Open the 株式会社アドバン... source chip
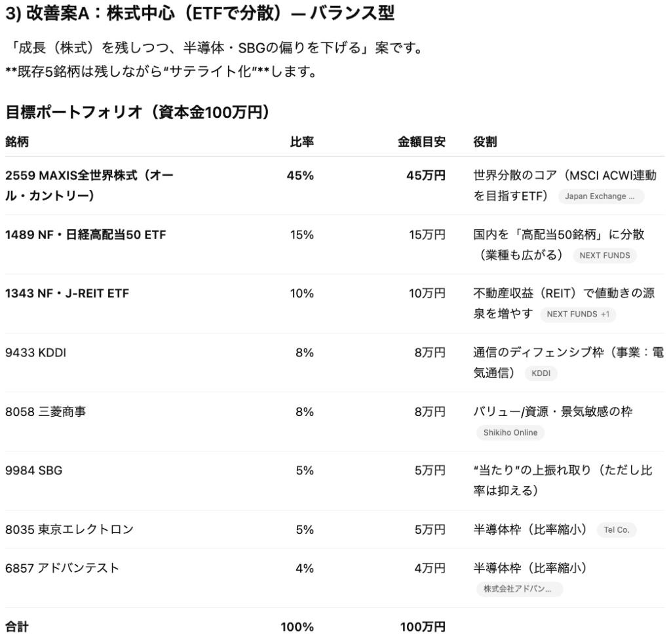Image resolution: width=671 pixels, height=644 pixels. (x=519, y=589)
